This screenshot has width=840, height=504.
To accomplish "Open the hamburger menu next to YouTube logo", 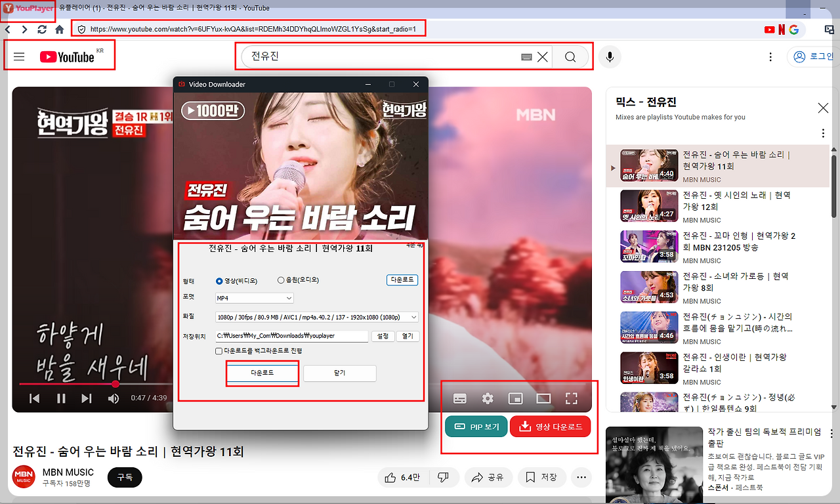I will click(19, 56).
